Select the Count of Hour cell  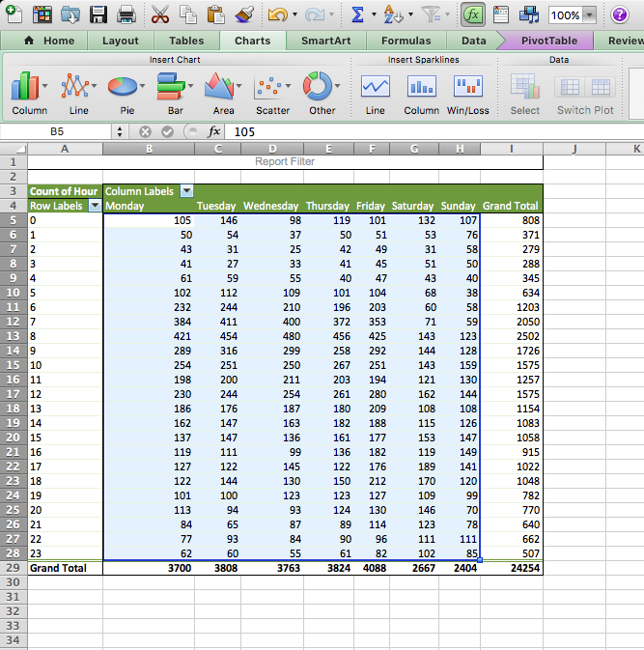click(65, 191)
